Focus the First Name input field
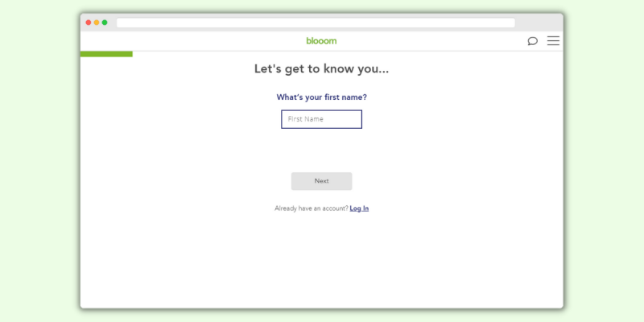644x322 pixels. [x=321, y=119]
